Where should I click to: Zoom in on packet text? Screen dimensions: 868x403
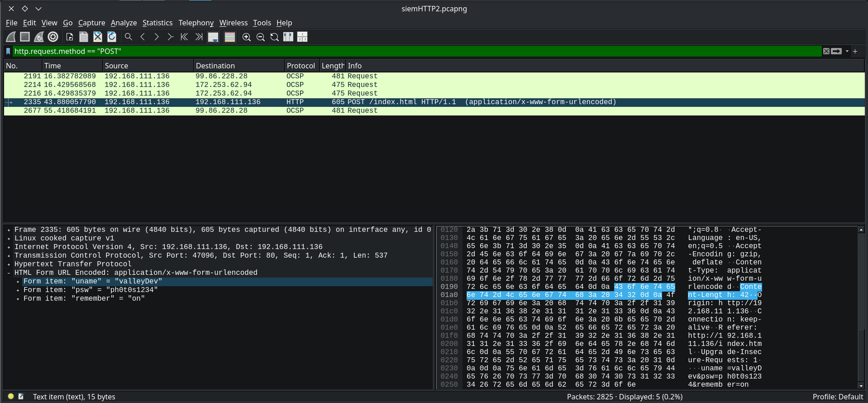click(x=247, y=37)
